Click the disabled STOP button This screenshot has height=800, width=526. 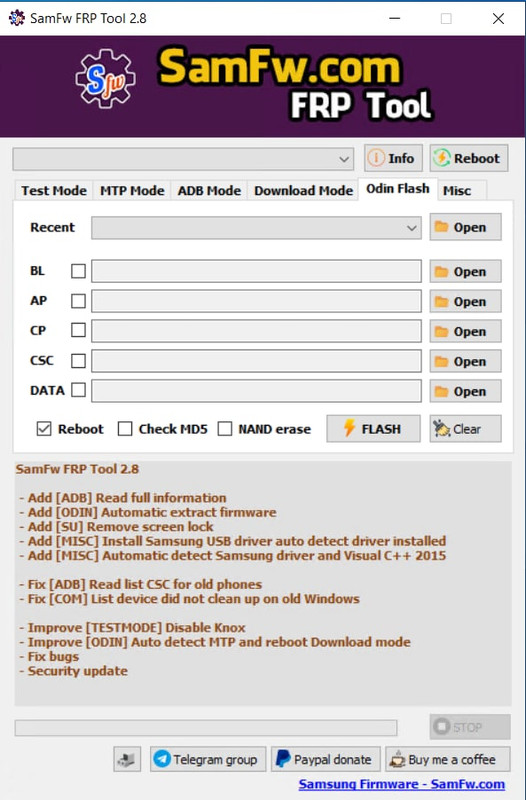pyautogui.click(x=470, y=727)
